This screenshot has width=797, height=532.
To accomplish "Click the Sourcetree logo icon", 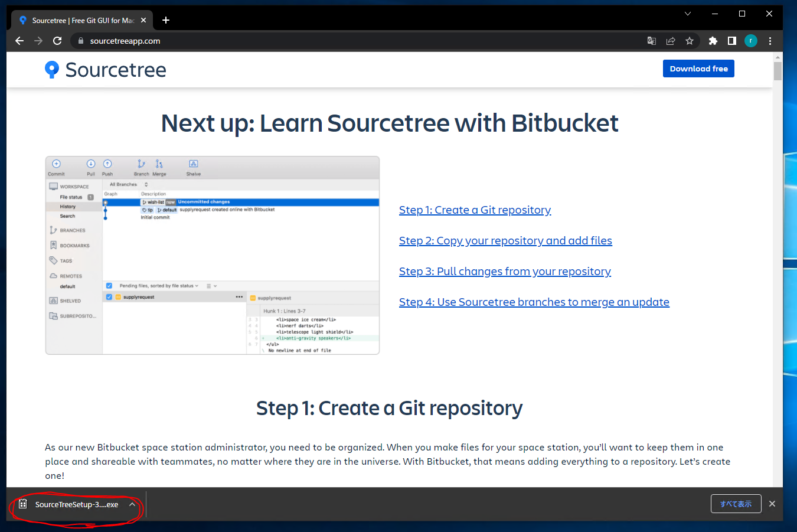I will 52,70.
